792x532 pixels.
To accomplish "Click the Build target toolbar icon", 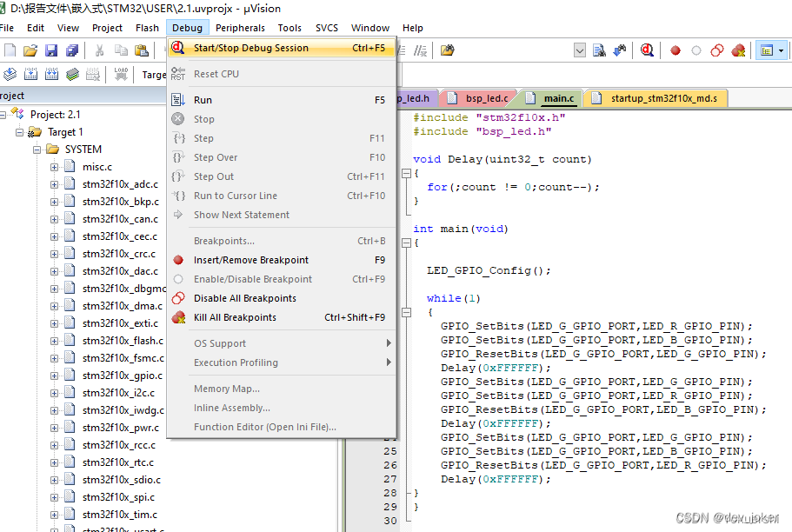I will pyautogui.click(x=30, y=75).
